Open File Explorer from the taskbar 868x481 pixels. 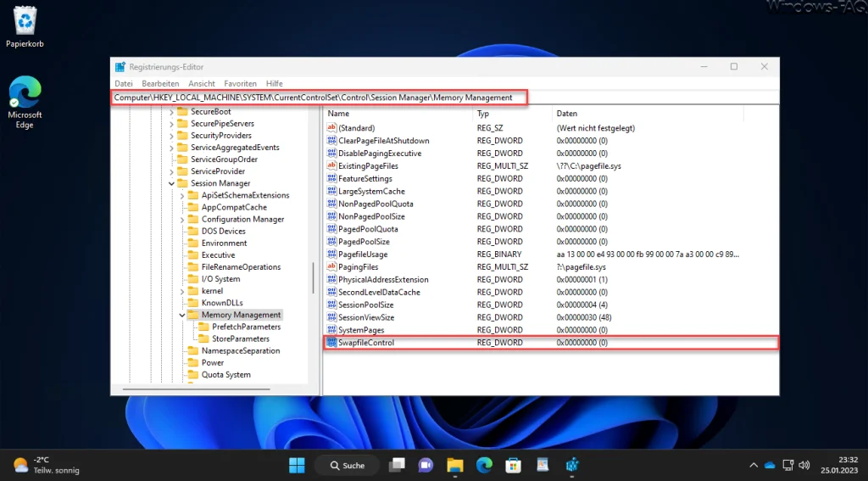tap(455, 465)
